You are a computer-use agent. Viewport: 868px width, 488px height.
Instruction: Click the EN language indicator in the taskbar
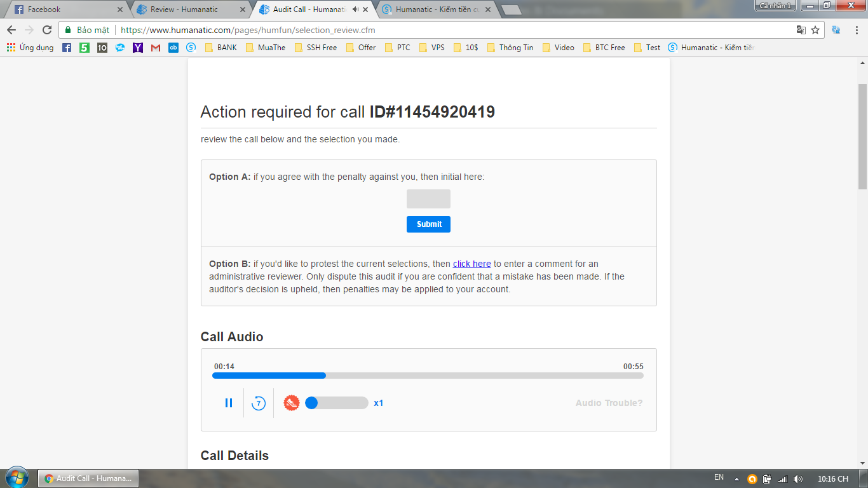tap(719, 478)
